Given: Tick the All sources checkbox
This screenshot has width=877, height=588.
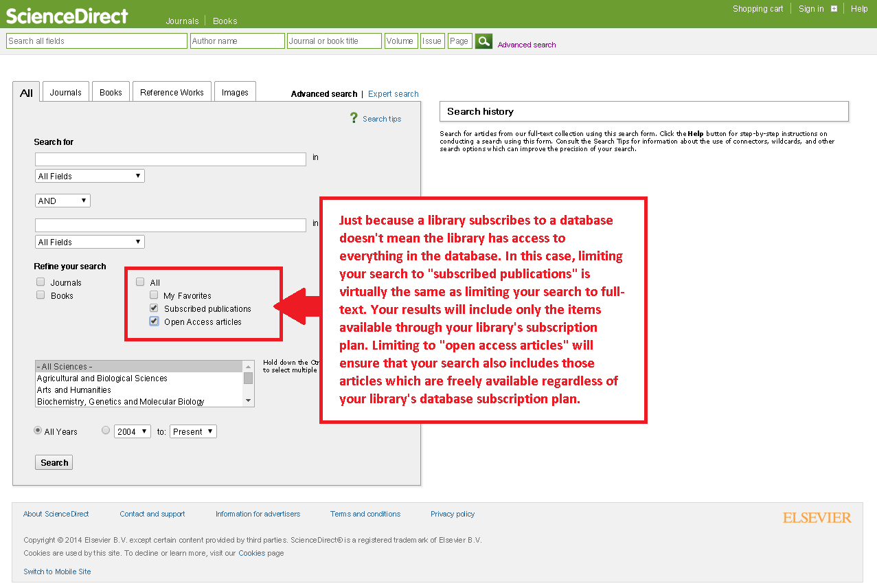Looking at the screenshot, I should click(140, 282).
